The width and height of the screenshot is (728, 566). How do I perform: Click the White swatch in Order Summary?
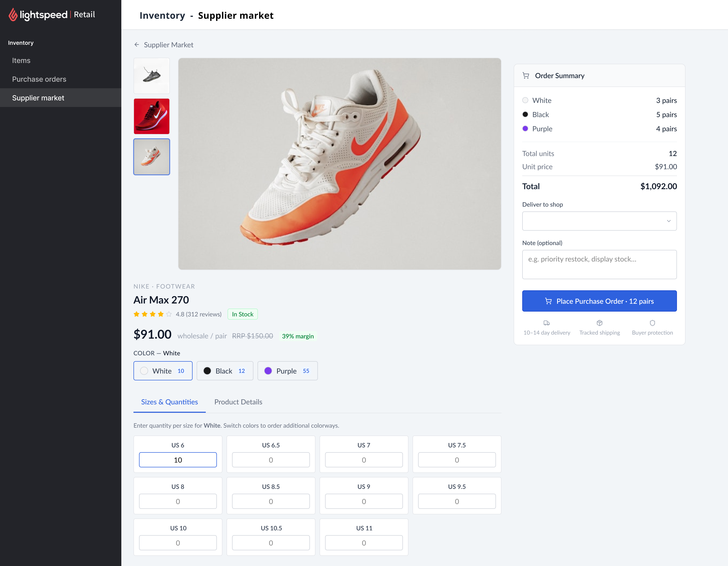point(525,100)
